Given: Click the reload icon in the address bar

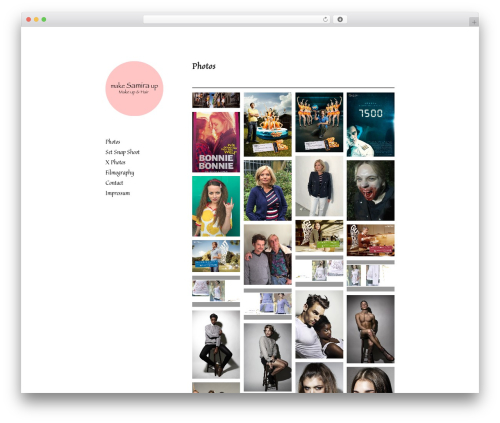Looking at the screenshot, I should coord(325,19).
